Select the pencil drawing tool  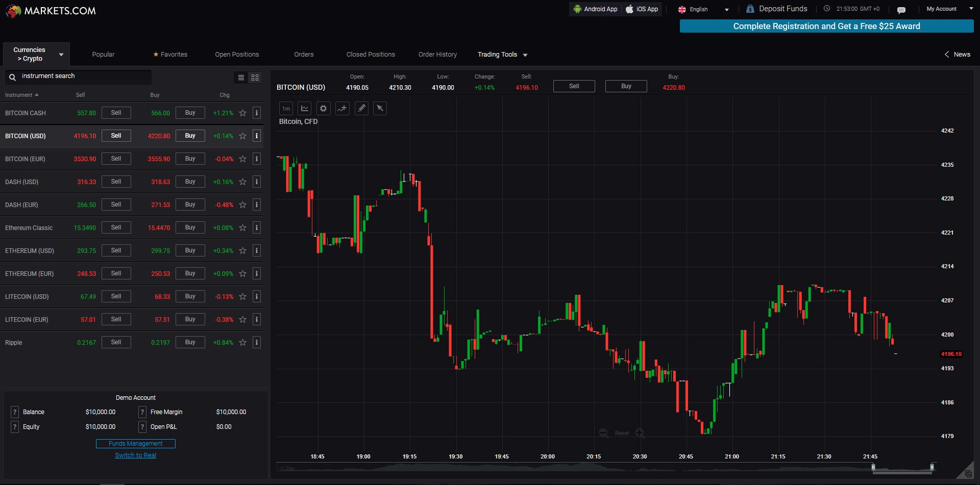[x=361, y=109]
